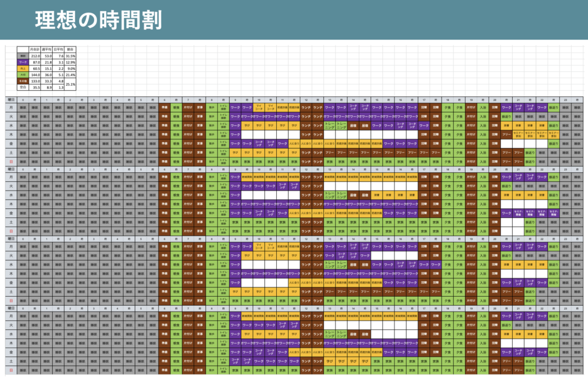Select first week Monday's 入浴 cell

tap(482, 107)
